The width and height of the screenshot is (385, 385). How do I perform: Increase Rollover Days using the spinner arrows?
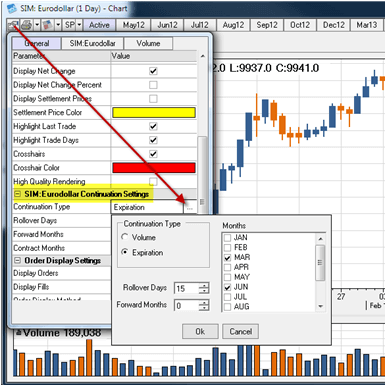click(x=204, y=286)
